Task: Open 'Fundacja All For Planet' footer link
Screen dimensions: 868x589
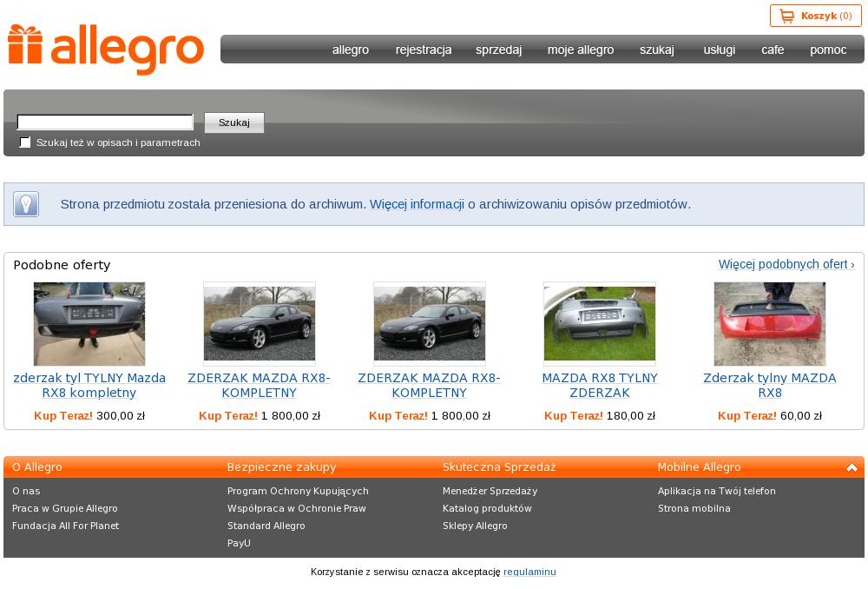Action: [65, 526]
